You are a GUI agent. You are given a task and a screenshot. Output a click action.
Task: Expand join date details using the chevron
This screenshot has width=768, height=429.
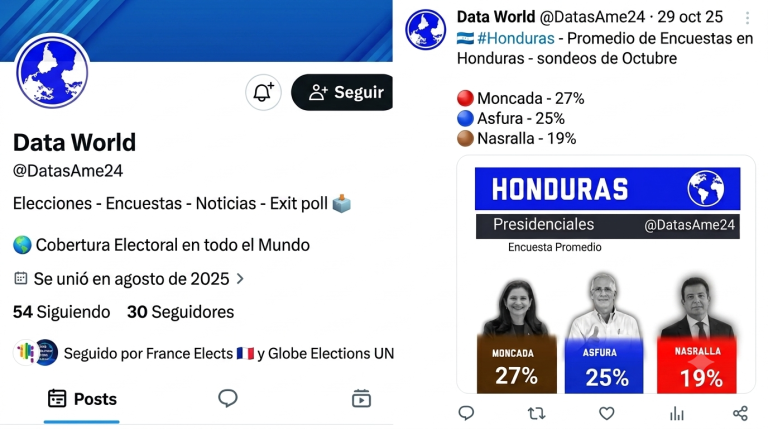point(240,279)
